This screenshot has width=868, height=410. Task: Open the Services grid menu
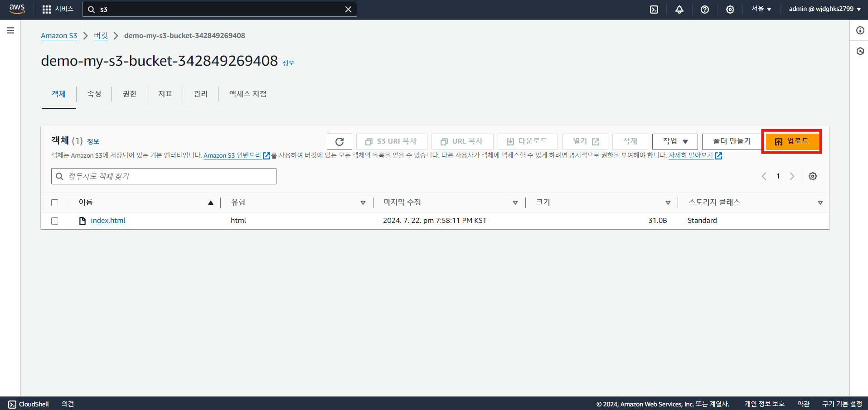(x=58, y=9)
